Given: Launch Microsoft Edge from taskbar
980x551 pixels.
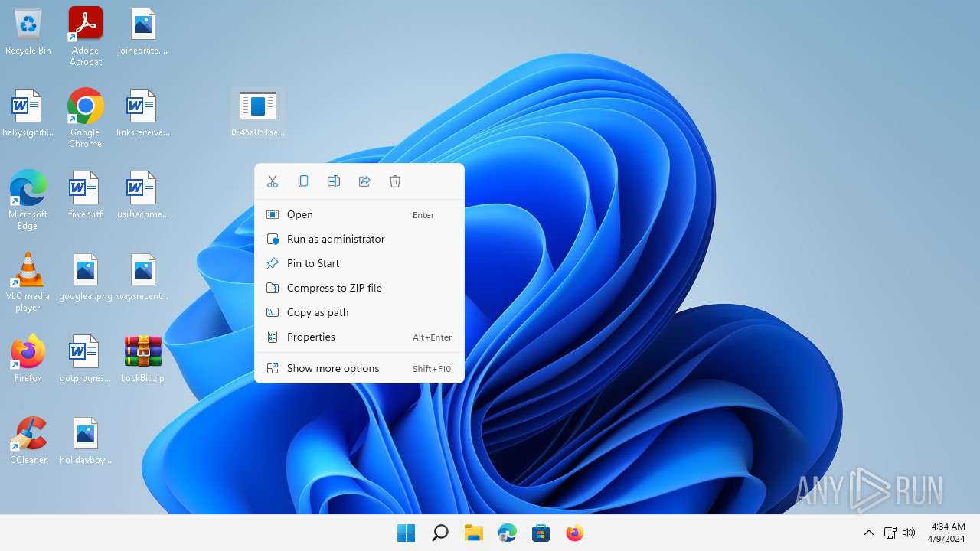Looking at the screenshot, I should [507, 533].
